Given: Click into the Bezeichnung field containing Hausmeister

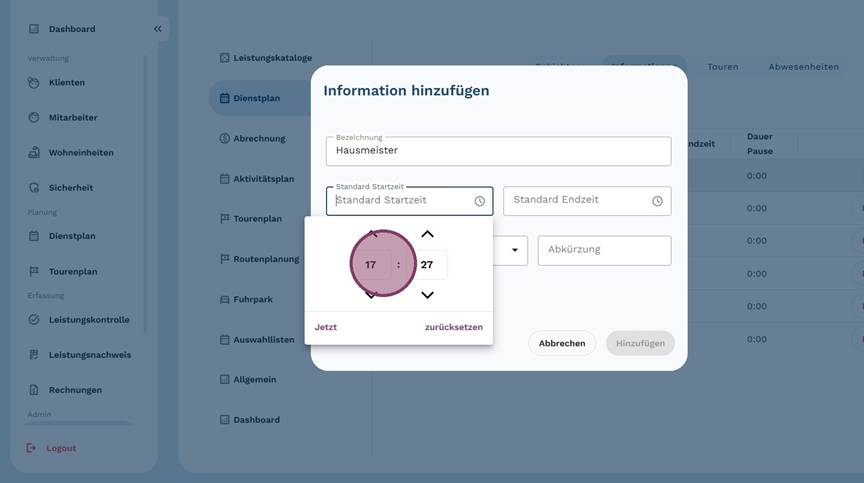Looking at the screenshot, I should click(x=498, y=151).
